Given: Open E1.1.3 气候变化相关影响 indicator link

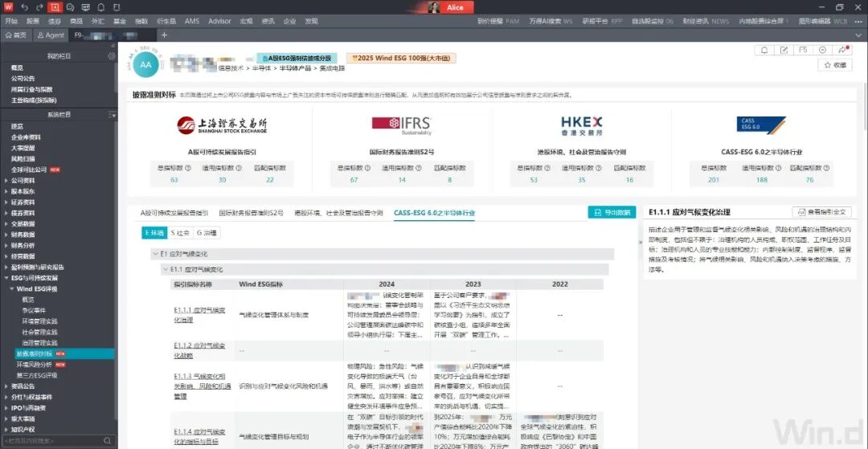Looking at the screenshot, I should coord(202,386).
